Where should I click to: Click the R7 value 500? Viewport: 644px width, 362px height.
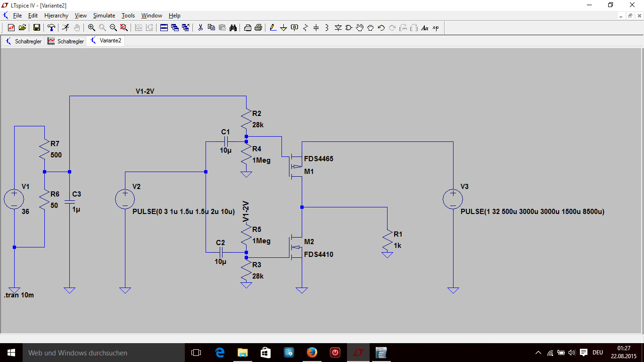(x=56, y=155)
